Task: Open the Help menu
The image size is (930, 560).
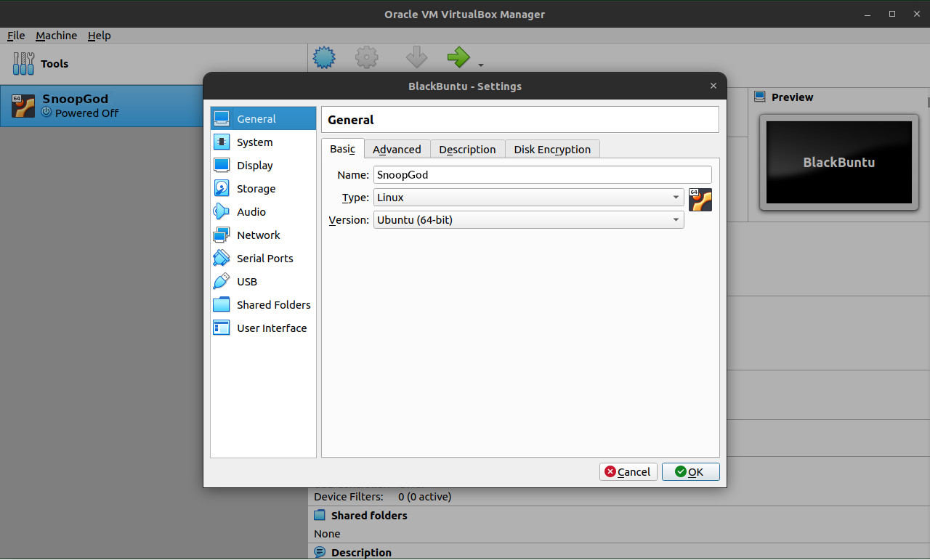Action: click(99, 36)
